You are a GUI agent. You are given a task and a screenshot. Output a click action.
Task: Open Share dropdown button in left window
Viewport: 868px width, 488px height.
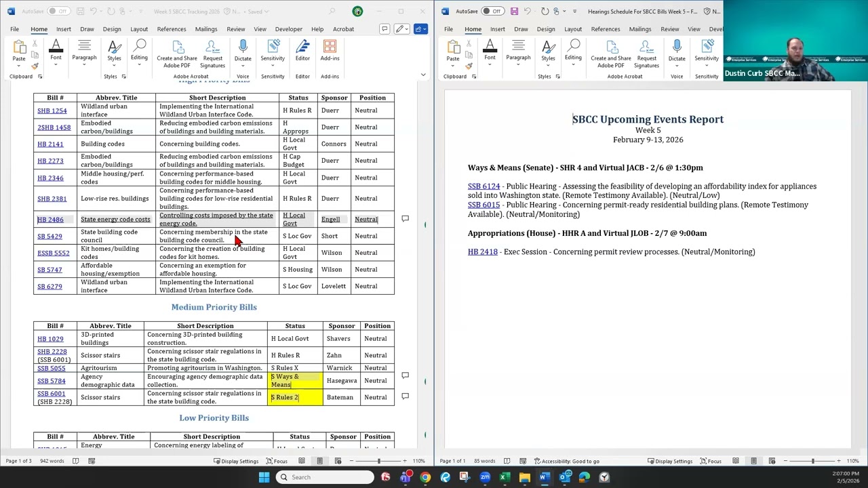(420, 29)
